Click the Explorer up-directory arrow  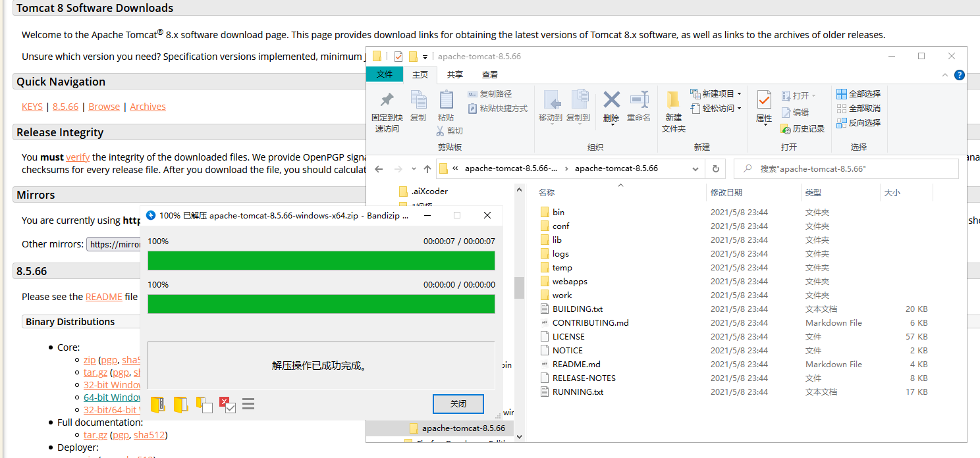tap(427, 169)
